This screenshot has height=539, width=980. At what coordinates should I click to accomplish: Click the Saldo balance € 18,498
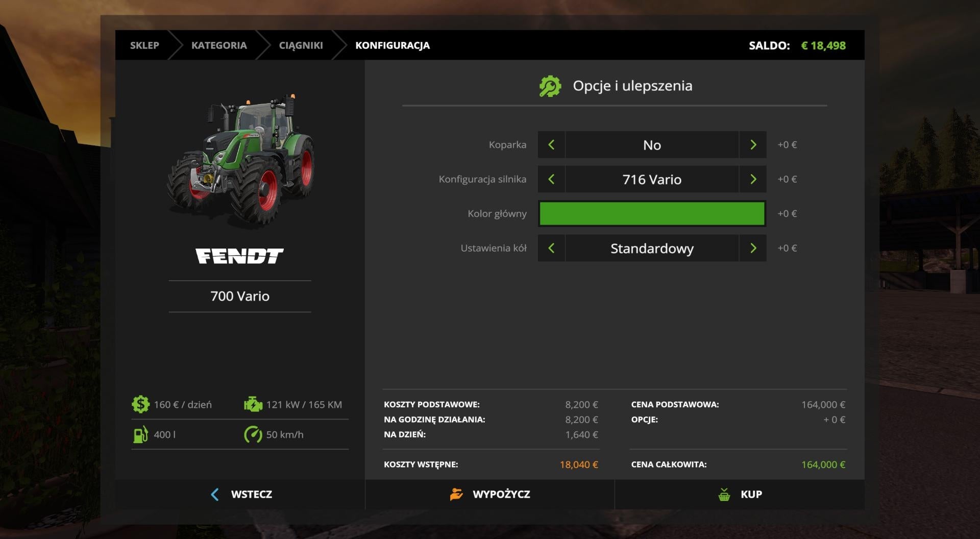[823, 45]
